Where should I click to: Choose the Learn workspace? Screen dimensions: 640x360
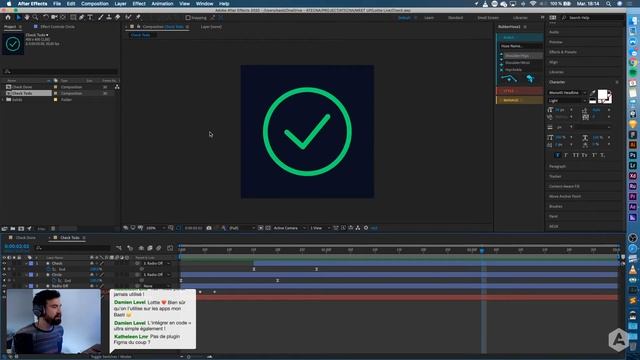[x=429, y=18]
